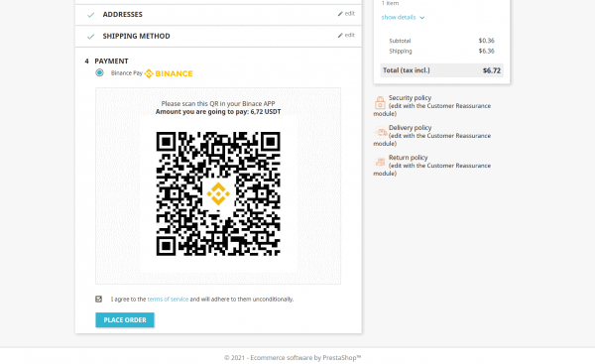This screenshot has height=364, width=595.
Task: Open the terms of service link
Action: click(168, 300)
